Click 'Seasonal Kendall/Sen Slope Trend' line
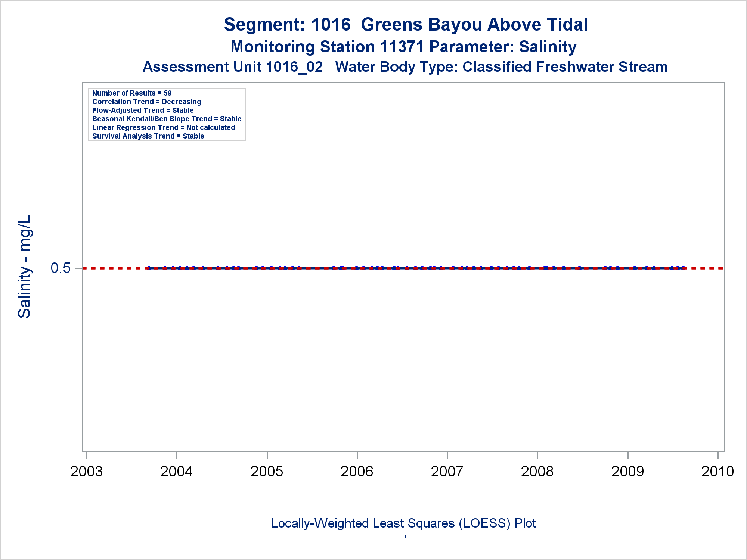Image resolution: width=747 pixels, height=560 pixels. click(x=167, y=119)
